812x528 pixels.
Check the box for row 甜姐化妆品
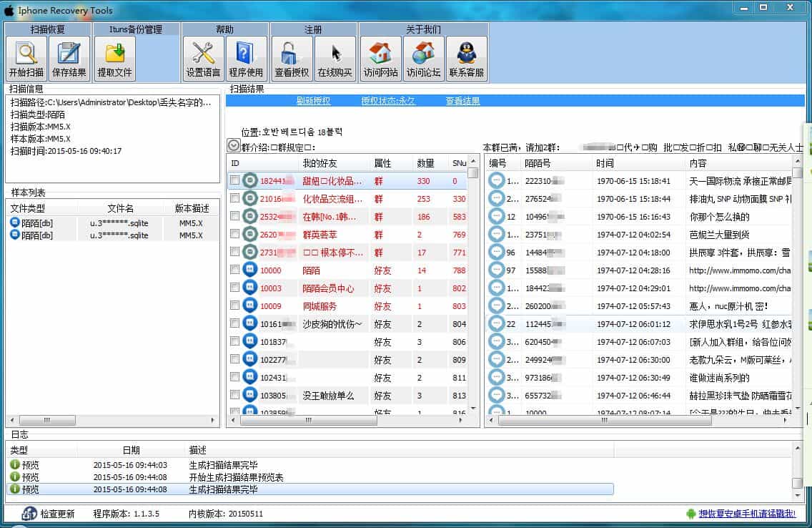pos(234,180)
